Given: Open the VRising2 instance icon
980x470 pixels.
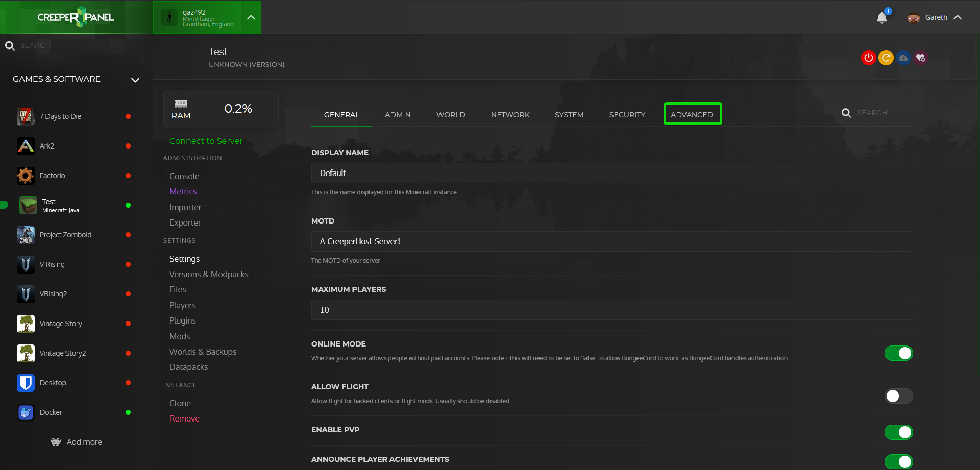Looking at the screenshot, I should point(26,294).
